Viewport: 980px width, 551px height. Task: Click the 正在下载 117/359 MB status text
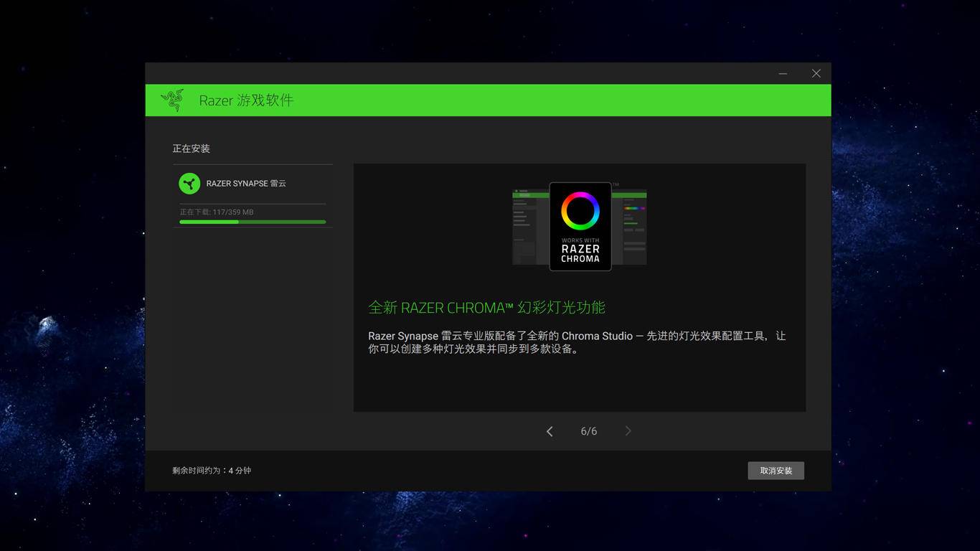[x=216, y=212]
